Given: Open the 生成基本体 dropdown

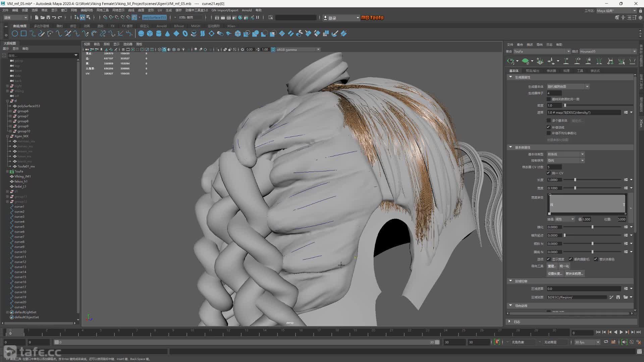Looking at the screenshot, I should tap(568, 86).
